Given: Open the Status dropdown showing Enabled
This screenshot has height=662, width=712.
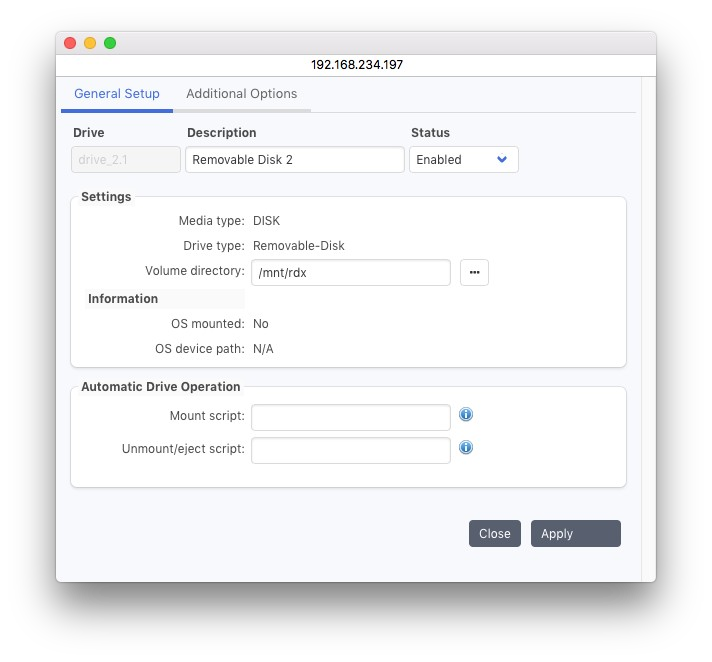Looking at the screenshot, I should click(x=463, y=160).
